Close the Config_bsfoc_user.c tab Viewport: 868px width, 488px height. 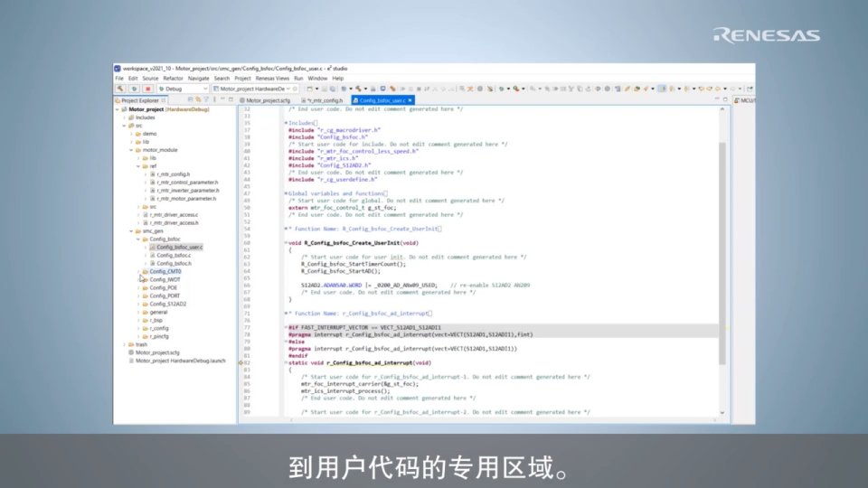(410, 100)
